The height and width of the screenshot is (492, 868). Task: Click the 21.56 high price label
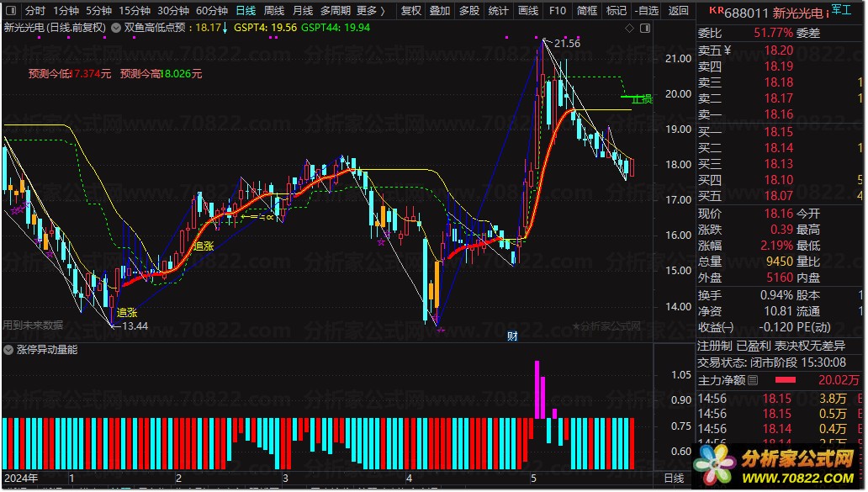(x=567, y=43)
